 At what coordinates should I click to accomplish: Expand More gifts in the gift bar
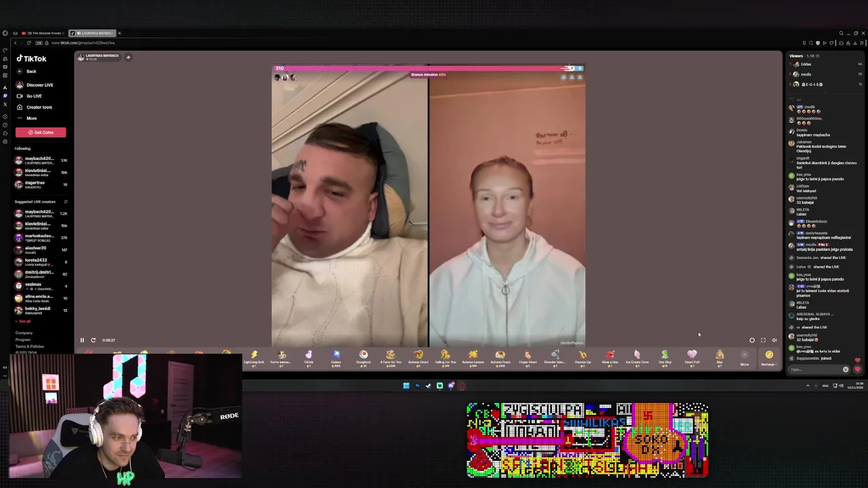click(745, 358)
